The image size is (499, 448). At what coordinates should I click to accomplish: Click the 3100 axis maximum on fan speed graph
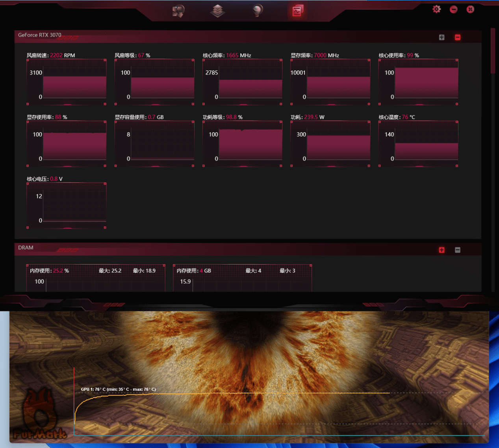pyautogui.click(x=36, y=73)
